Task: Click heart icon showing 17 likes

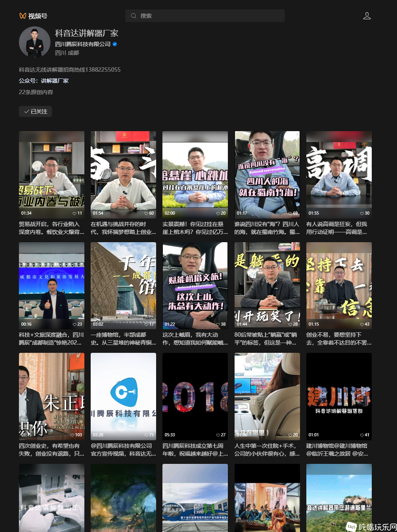Action: (x=146, y=324)
